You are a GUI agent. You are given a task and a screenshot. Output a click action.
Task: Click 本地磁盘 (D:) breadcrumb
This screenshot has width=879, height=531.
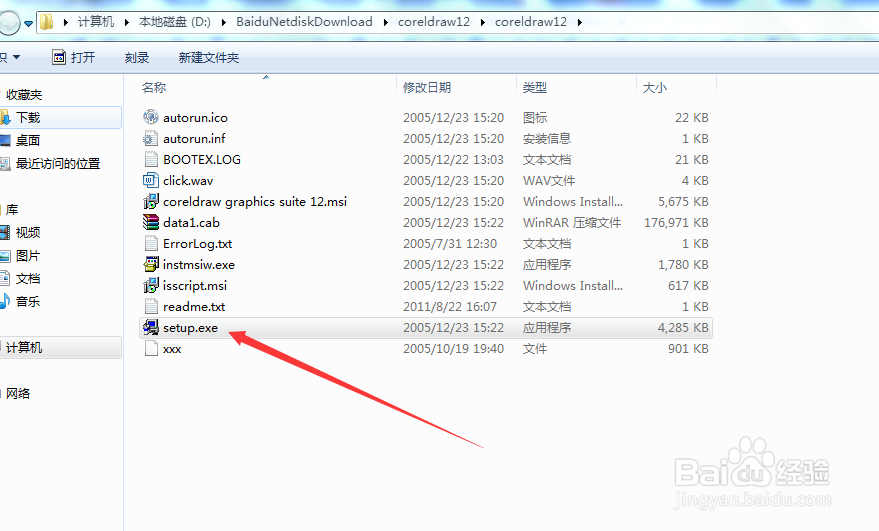(x=175, y=22)
